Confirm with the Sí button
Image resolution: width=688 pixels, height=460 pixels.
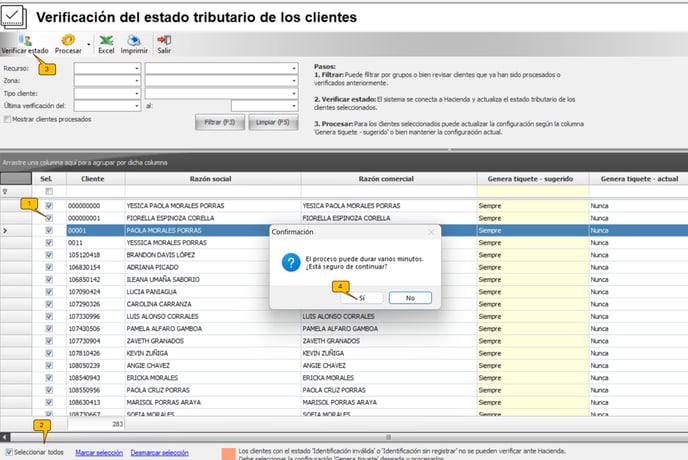pos(362,298)
